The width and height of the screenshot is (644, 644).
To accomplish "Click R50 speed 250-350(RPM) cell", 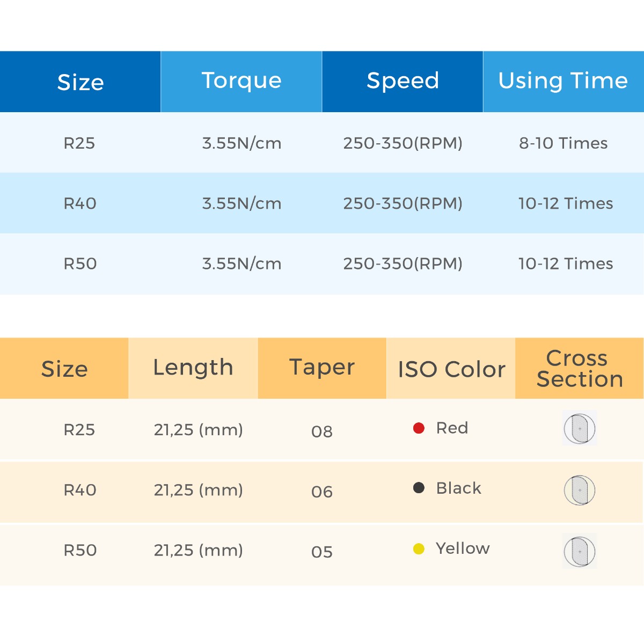I will point(402,264).
